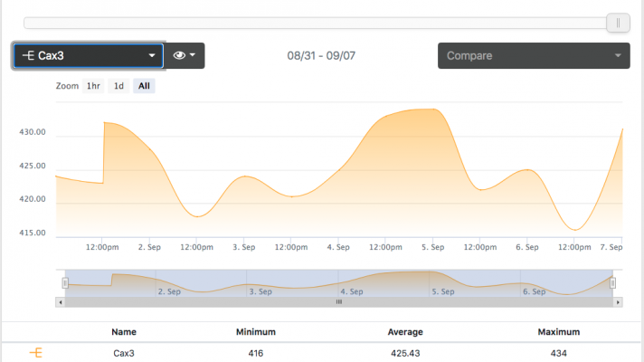Screen dimensions: 644x362
Task: Select the All zoom range
Action: pos(144,86)
